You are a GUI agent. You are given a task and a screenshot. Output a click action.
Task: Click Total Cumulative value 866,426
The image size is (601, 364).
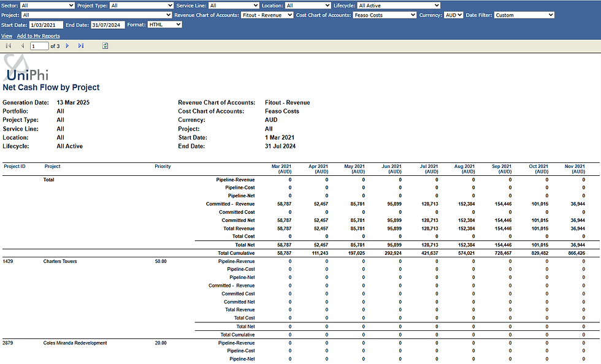pyautogui.click(x=576, y=253)
